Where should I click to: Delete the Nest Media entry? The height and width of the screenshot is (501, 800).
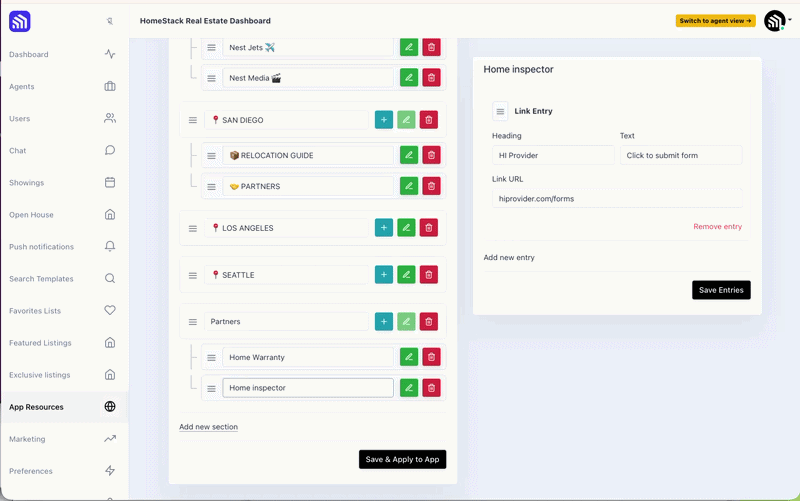[x=431, y=78]
